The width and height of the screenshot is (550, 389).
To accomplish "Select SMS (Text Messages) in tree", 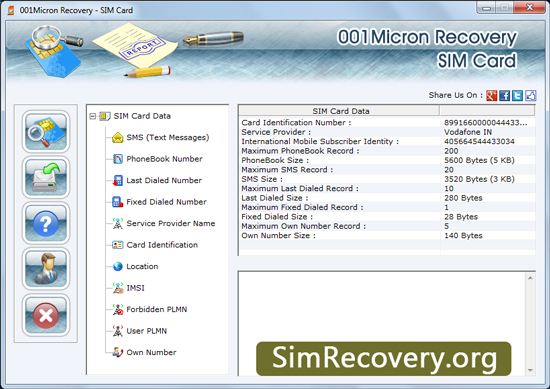I will pyautogui.click(x=168, y=138).
